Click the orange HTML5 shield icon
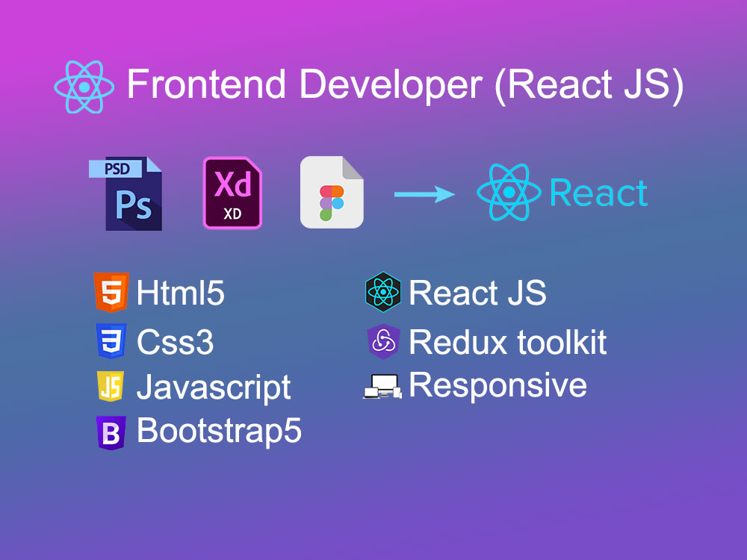The height and width of the screenshot is (560, 747). tap(111, 292)
